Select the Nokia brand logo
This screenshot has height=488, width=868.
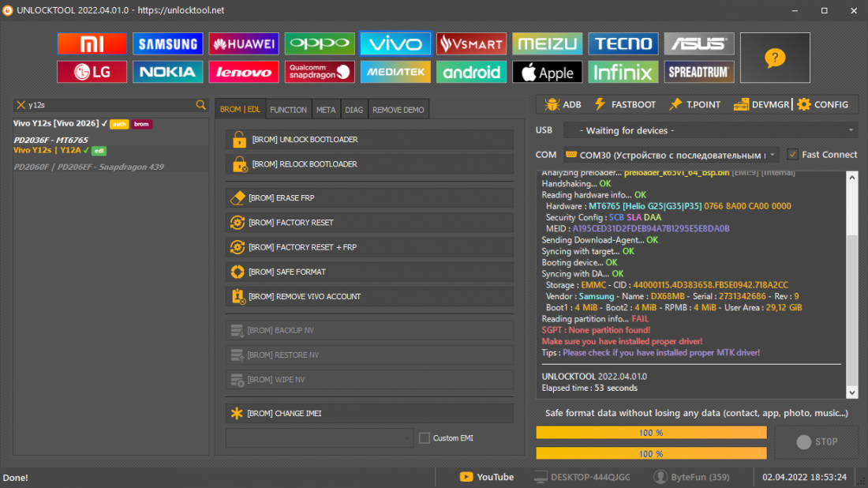pyautogui.click(x=168, y=72)
